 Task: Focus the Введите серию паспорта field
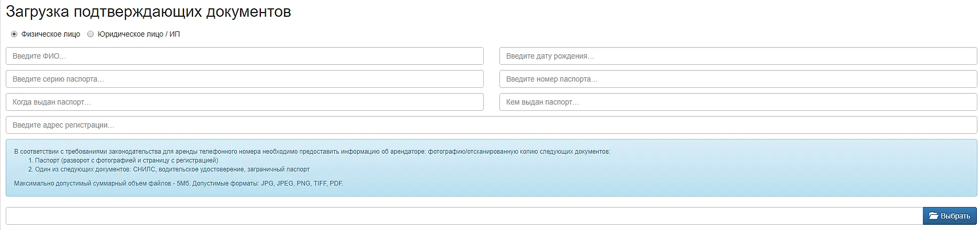coord(244,79)
